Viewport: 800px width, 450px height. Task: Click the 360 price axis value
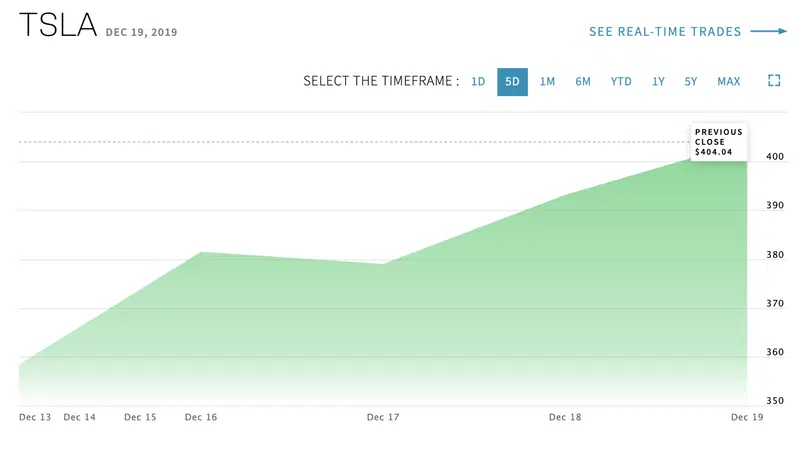pos(775,352)
